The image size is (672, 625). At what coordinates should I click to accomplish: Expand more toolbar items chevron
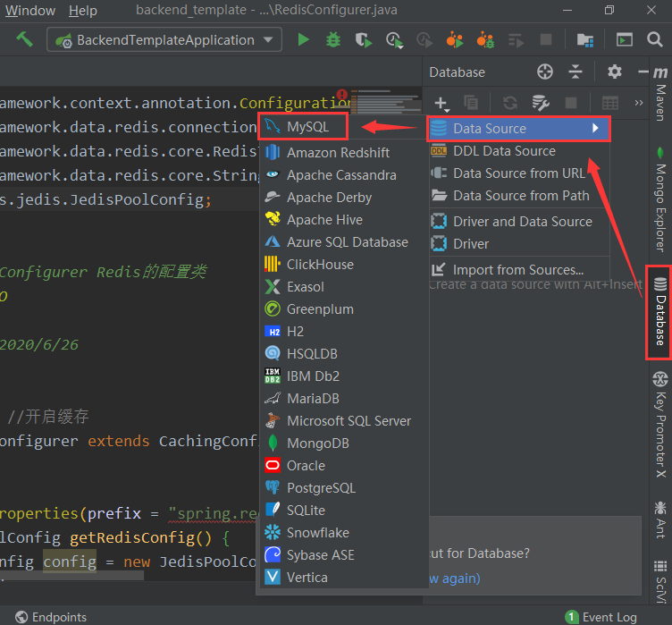coord(639,103)
